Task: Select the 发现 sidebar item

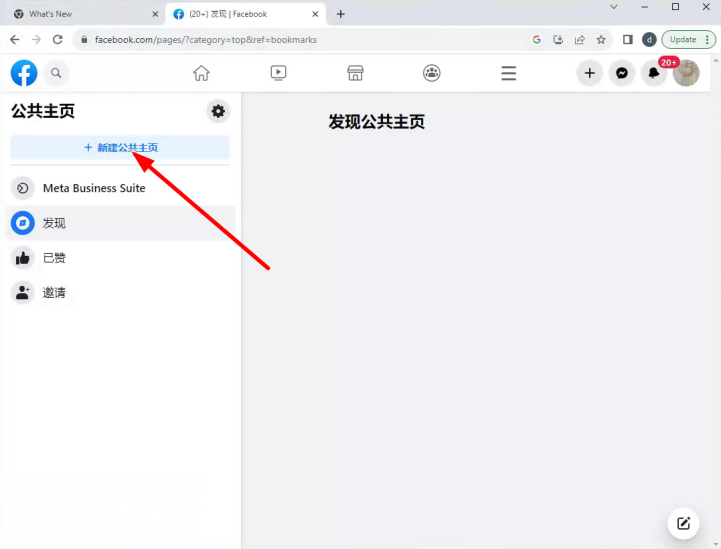Action: point(120,223)
